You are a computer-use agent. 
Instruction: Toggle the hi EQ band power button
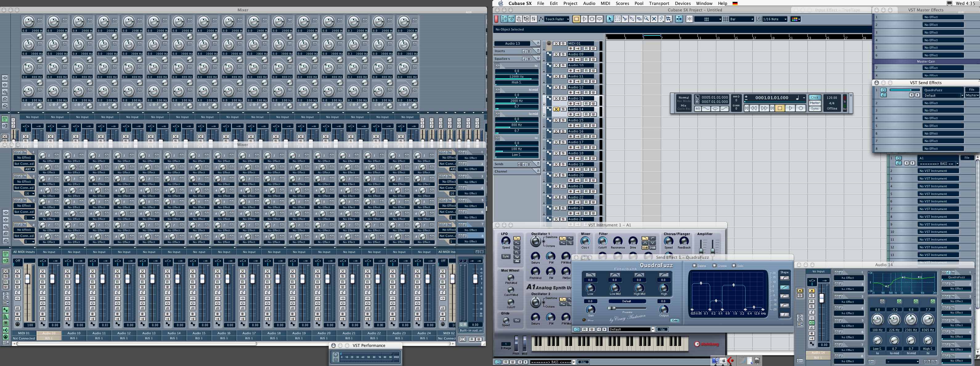[498, 67]
